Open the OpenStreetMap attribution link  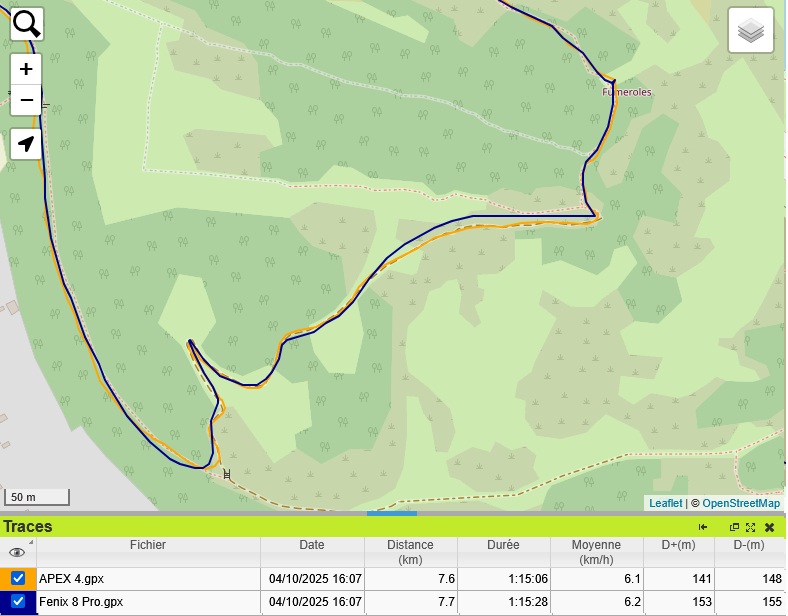[x=740, y=503]
